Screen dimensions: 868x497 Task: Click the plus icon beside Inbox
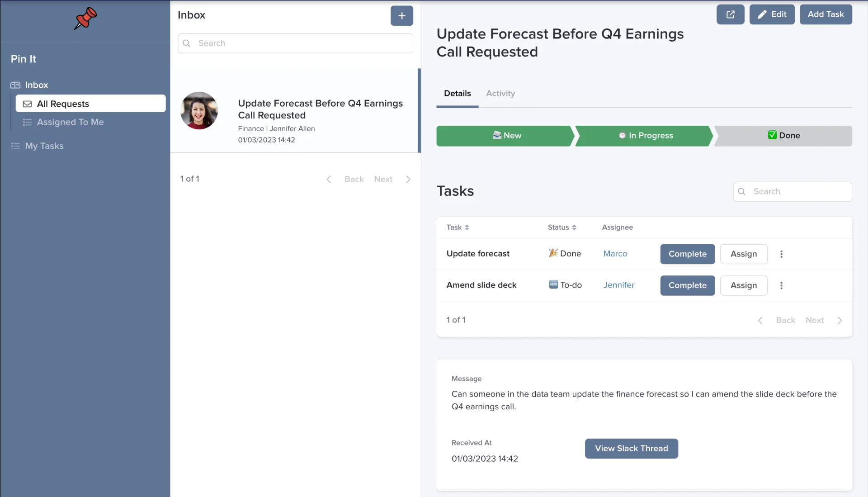pyautogui.click(x=401, y=16)
